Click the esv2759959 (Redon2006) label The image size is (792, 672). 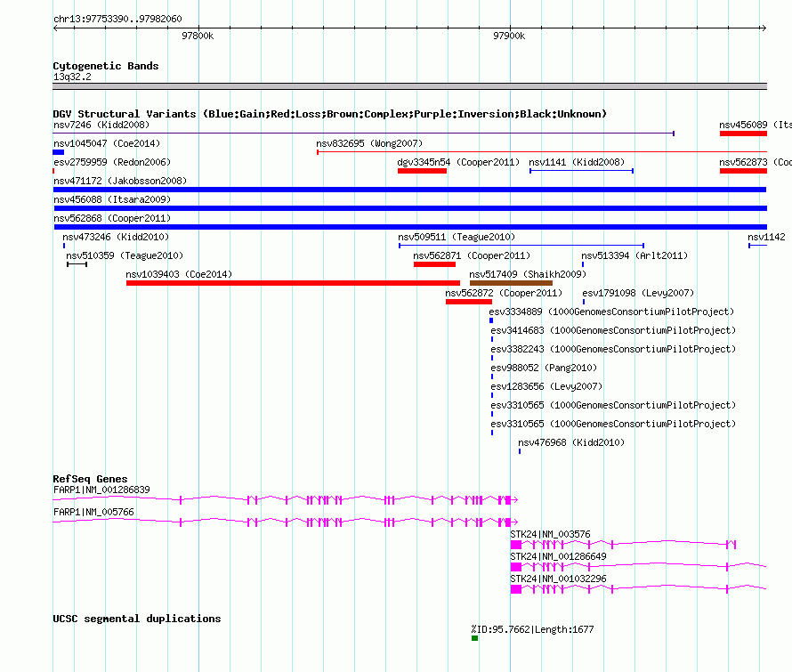[x=112, y=162]
